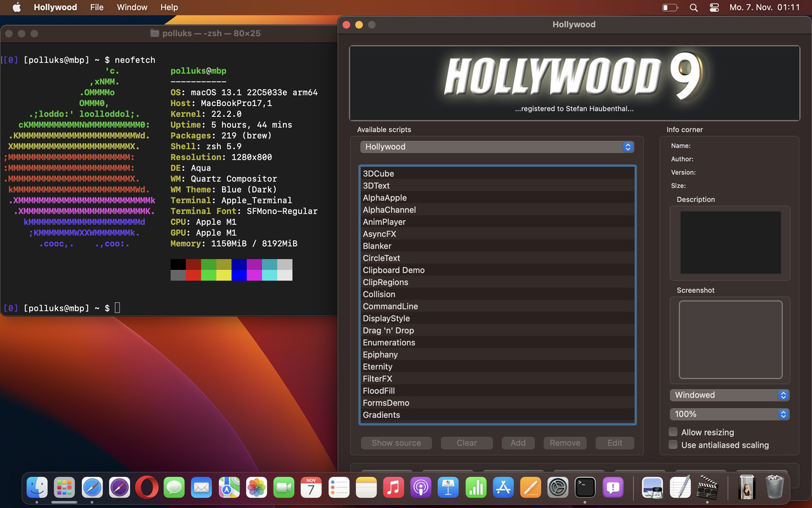Select the AlphaChannel script
The image size is (812, 508).
coord(497,210)
